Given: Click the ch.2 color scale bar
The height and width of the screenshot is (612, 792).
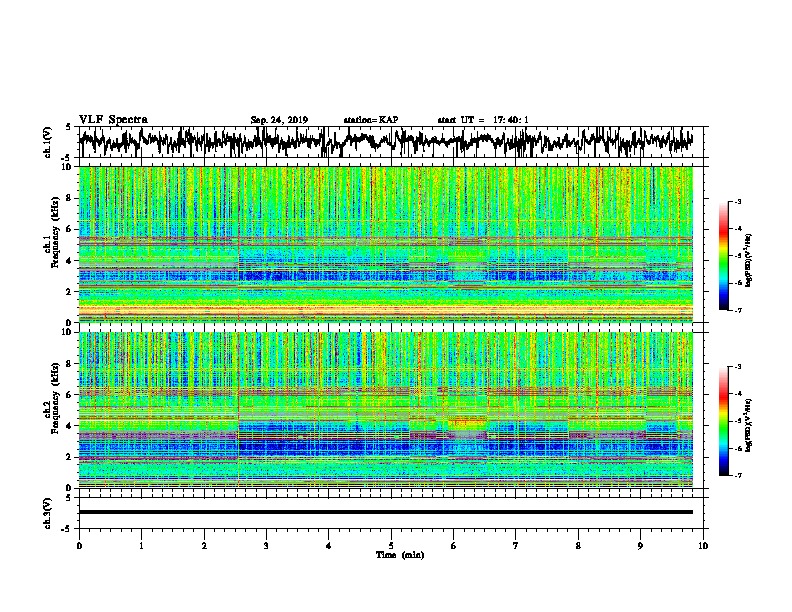Looking at the screenshot, I should click(x=723, y=421).
